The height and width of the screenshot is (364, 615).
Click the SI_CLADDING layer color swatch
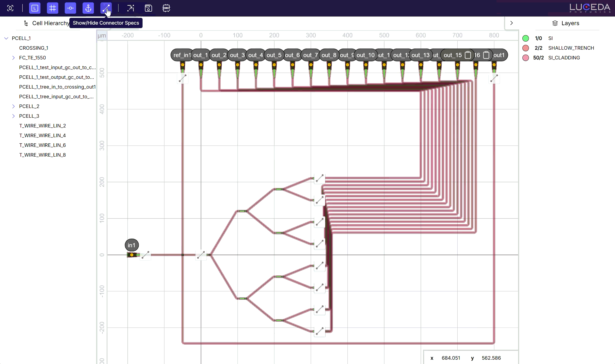click(x=526, y=58)
